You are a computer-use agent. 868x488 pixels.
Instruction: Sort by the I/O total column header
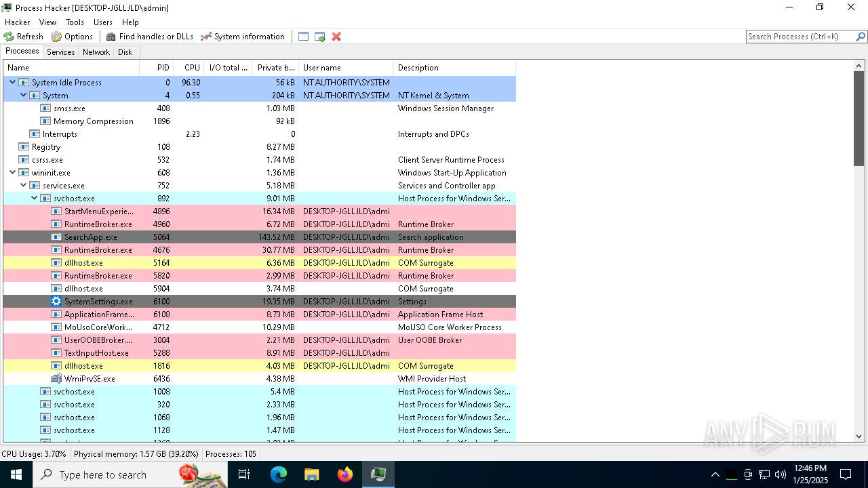[x=228, y=68]
